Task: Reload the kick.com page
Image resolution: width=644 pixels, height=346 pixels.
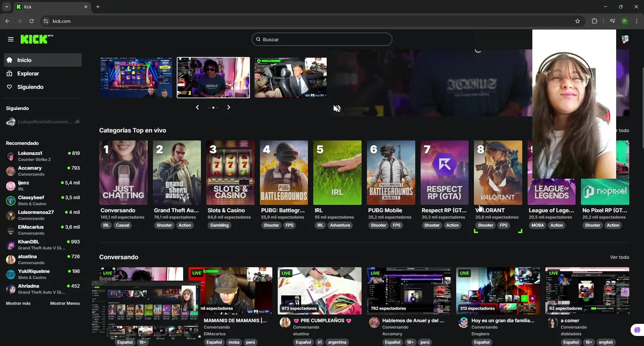Action: click(32, 21)
